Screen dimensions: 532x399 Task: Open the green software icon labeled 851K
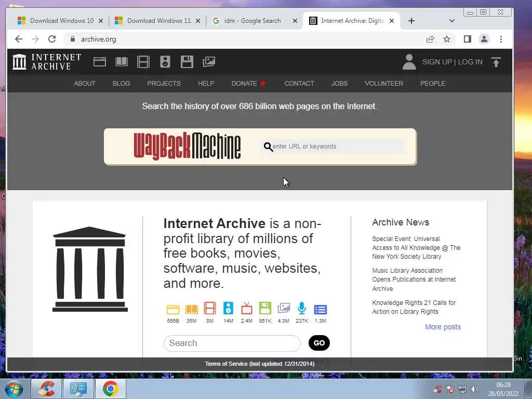click(x=265, y=309)
